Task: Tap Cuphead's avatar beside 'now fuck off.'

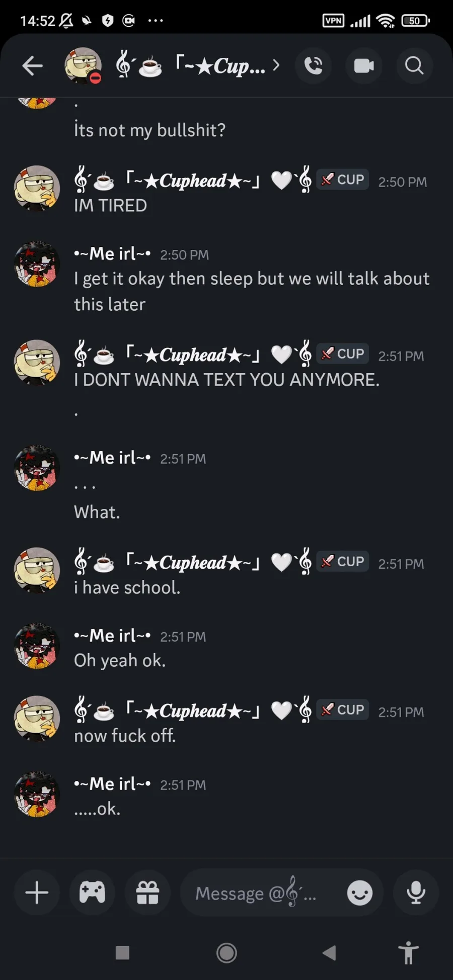Action: (37, 719)
